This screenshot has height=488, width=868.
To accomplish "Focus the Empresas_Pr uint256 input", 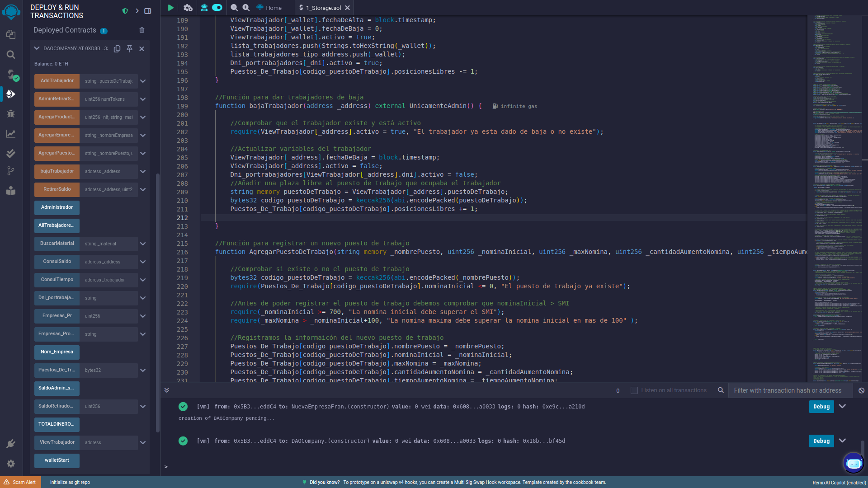I will (108, 316).
